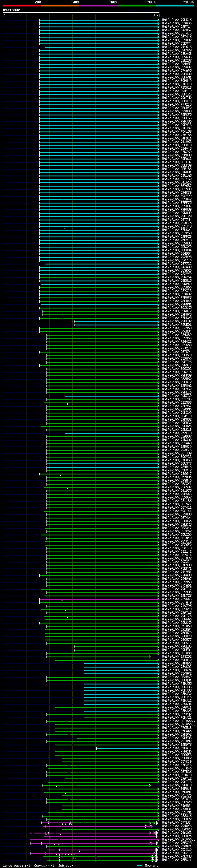Screen dimensions: 197x868
Task: Select hit UniRef100_A7PKH0
Action: (x=177, y=751)
